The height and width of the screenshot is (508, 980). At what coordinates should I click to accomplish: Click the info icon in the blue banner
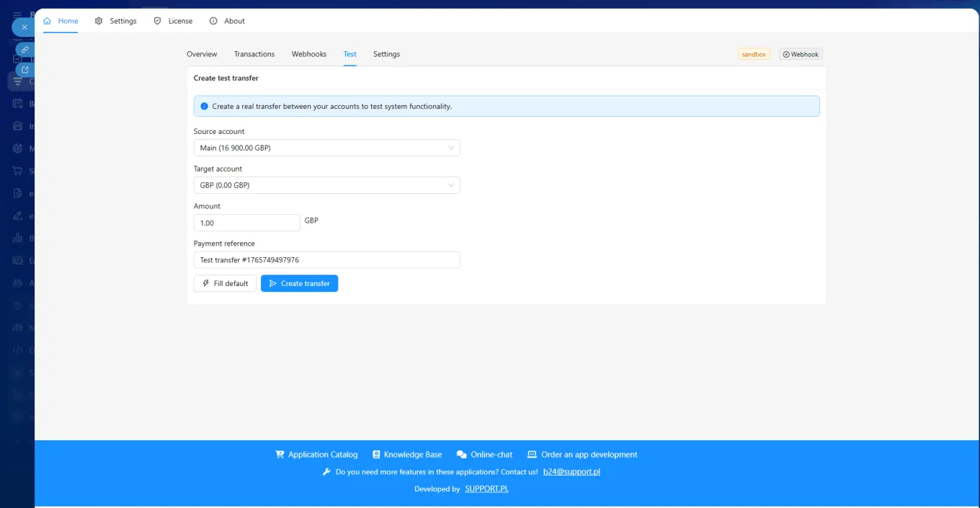coord(204,106)
